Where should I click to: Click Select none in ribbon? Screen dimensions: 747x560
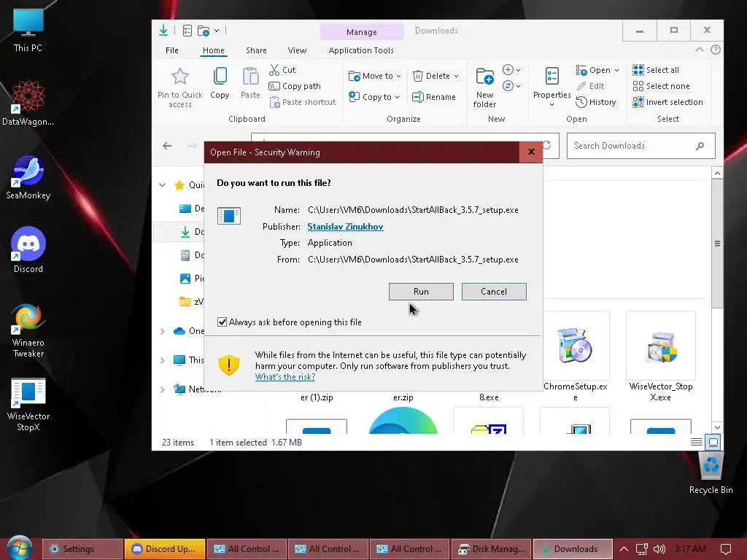[x=661, y=86]
